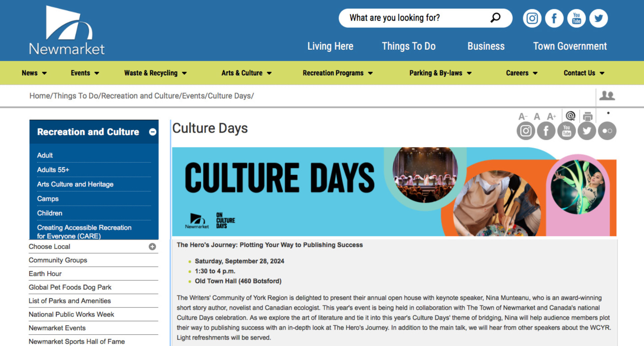Open the header Facebook icon
Screen dimensions: 644x346
(554, 18)
